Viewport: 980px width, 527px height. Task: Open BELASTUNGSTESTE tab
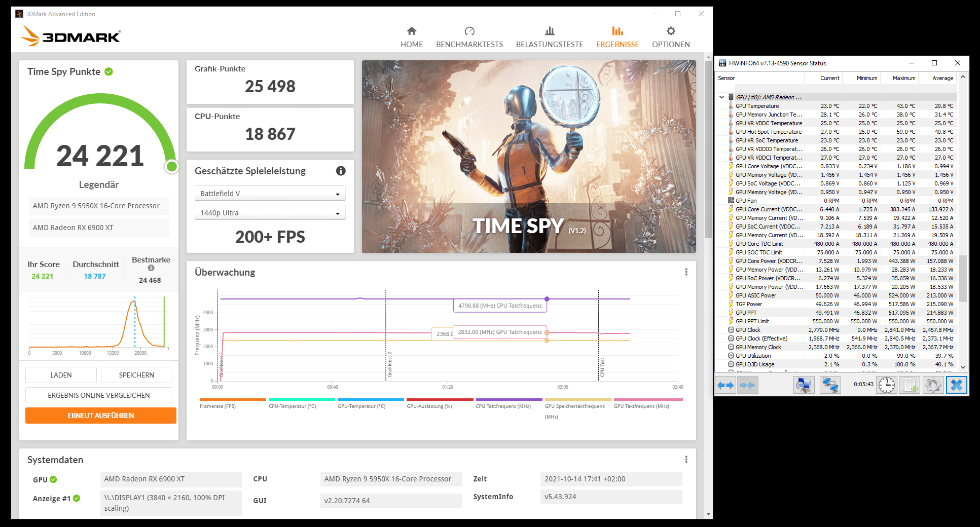pyautogui.click(x=550, y=37)
